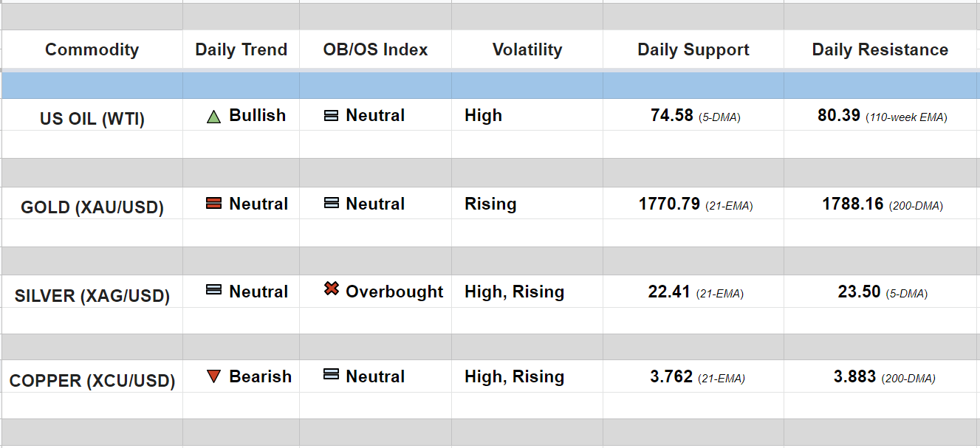This screenshot has height=448, width=980.
Task: Click the red Bearish down triangle icon
Action: click(214, 377)
